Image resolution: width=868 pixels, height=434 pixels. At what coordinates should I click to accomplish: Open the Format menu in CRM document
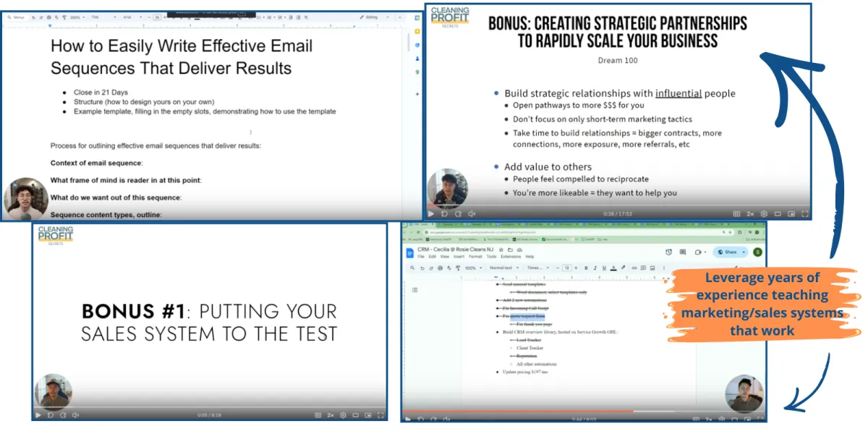475,257
